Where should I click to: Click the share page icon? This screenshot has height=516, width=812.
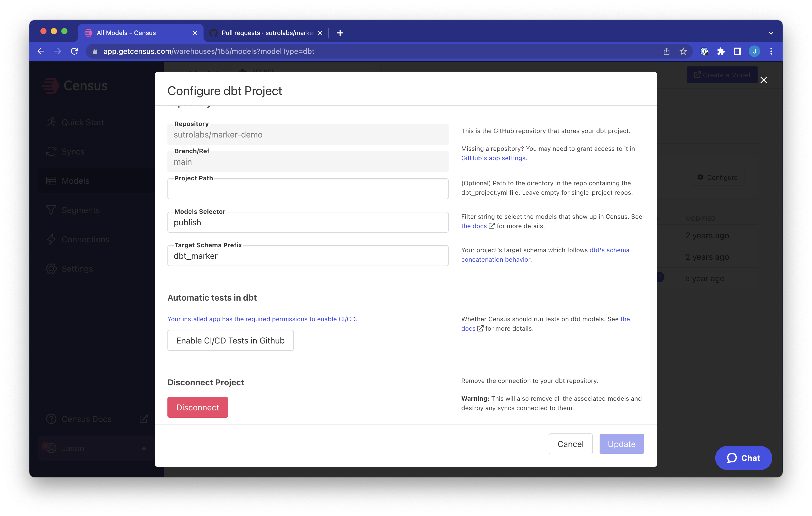[x=666, y=51]
